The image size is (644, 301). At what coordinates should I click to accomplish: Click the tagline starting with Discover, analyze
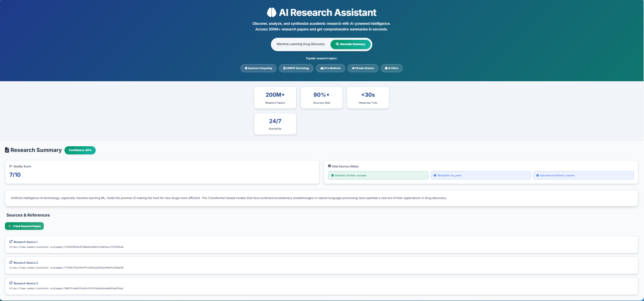pyautogui.click(x=322, y=26)
